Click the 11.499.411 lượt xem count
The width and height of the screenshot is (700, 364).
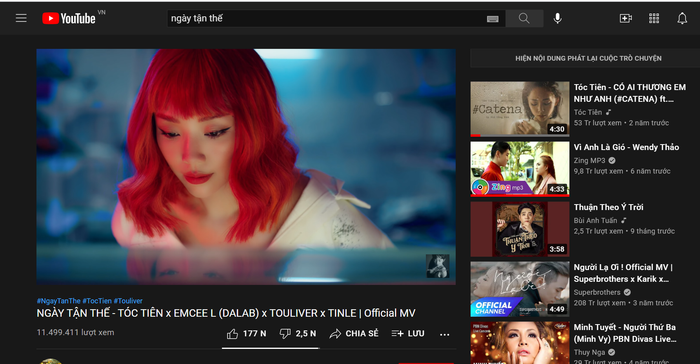(x=75, y=332)
